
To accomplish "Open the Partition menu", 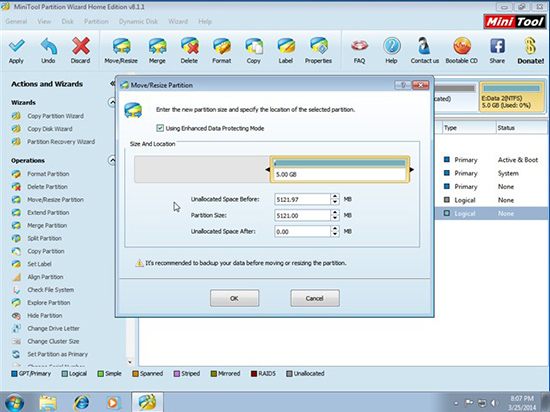I will [x=96, y=22].
